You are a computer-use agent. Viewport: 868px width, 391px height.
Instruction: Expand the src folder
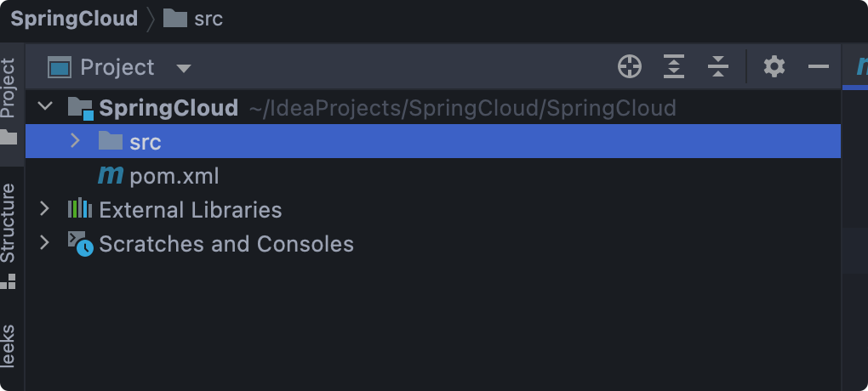click(x=75, y=141)
